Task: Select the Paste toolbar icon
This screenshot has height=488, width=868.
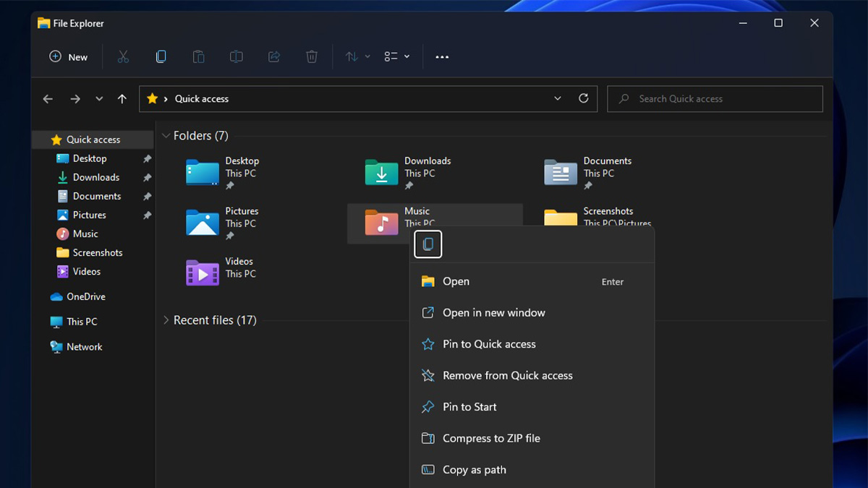Action: point(198,56)
